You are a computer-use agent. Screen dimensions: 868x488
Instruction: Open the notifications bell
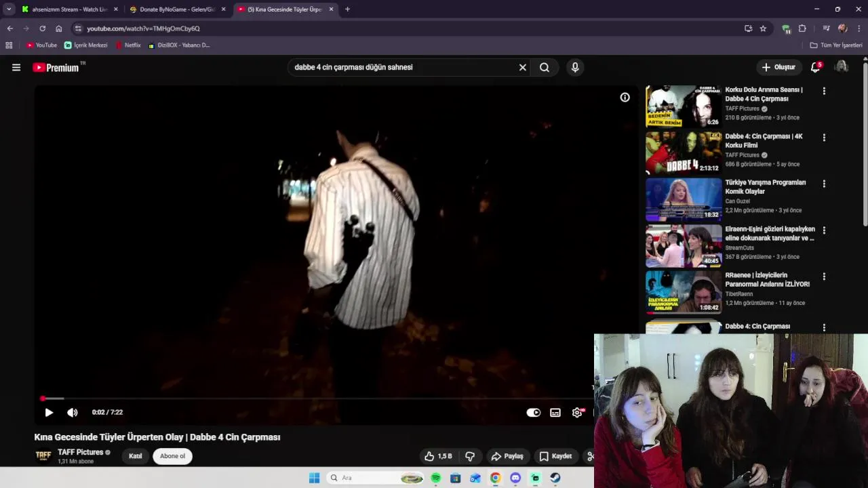coord(816,67)
